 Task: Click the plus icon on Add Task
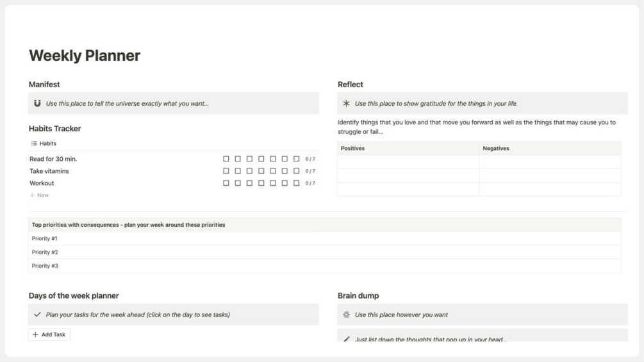(35, 334)
